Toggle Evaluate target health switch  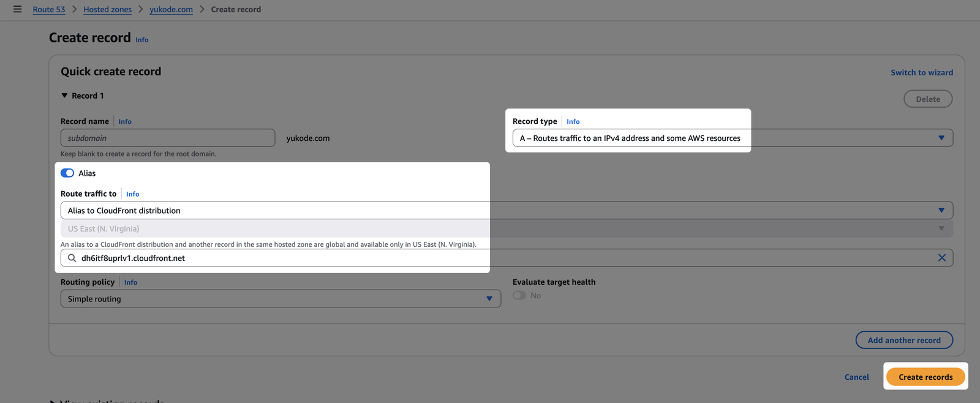tap(519, 295)
